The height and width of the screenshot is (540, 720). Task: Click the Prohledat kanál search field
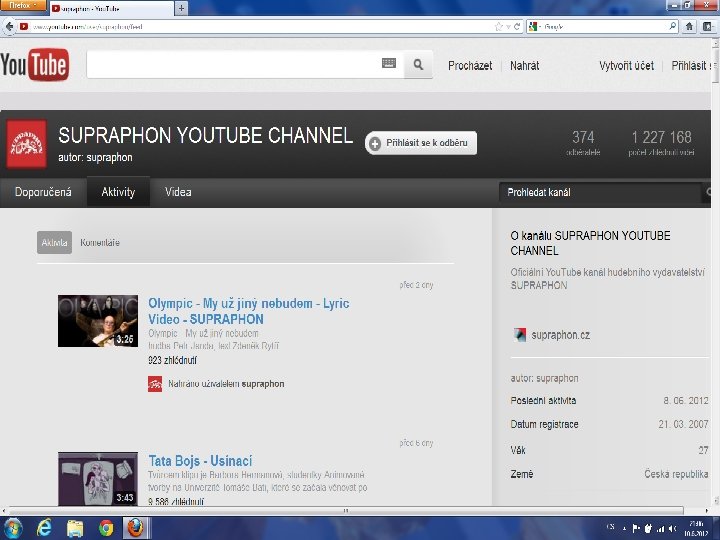(599, 192)
